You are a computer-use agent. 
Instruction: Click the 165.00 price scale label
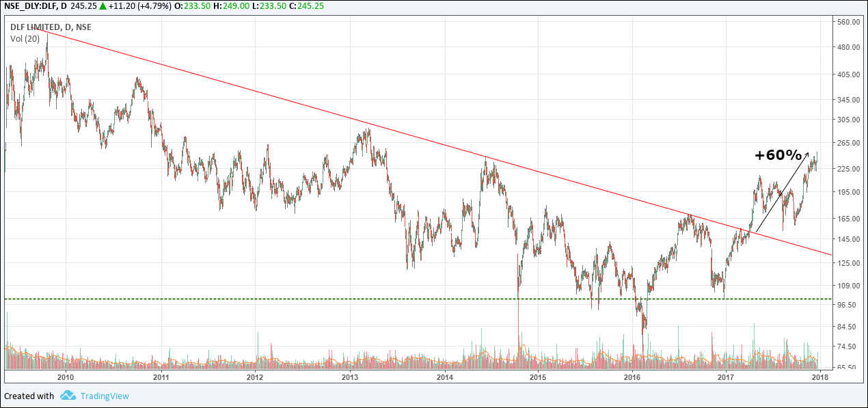pos(847,219)
